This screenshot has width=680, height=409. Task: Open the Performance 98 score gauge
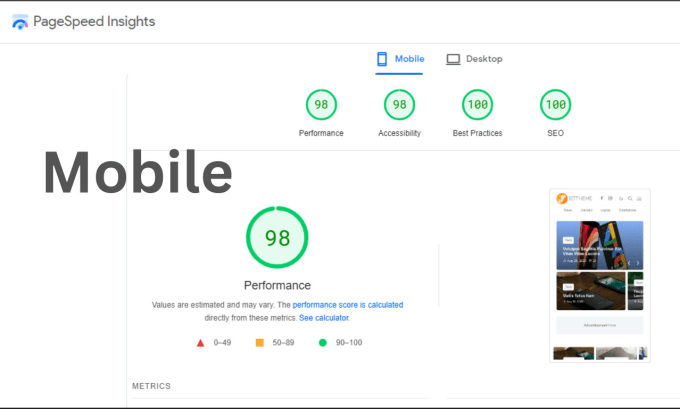tap(321, 105)
